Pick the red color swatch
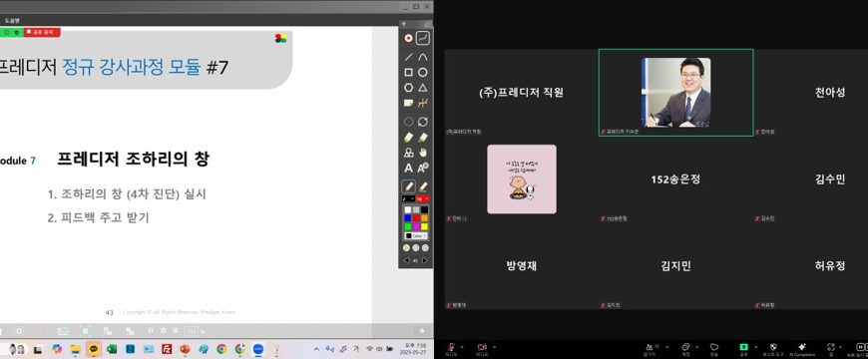 416,218
